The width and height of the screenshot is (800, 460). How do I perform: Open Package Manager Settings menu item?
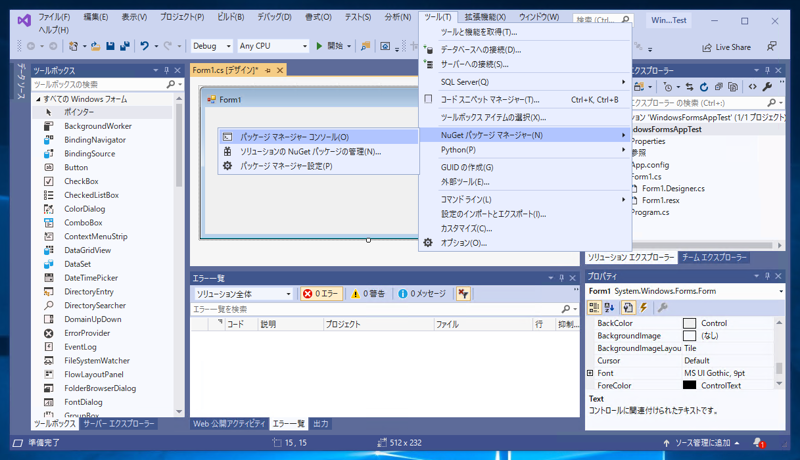(x=318, y=166)
